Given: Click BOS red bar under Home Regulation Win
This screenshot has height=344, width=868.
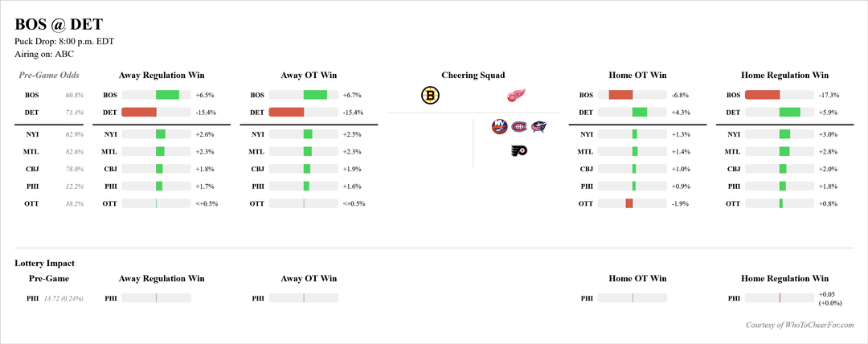Looking at the screenshot, I should (763, 95).
